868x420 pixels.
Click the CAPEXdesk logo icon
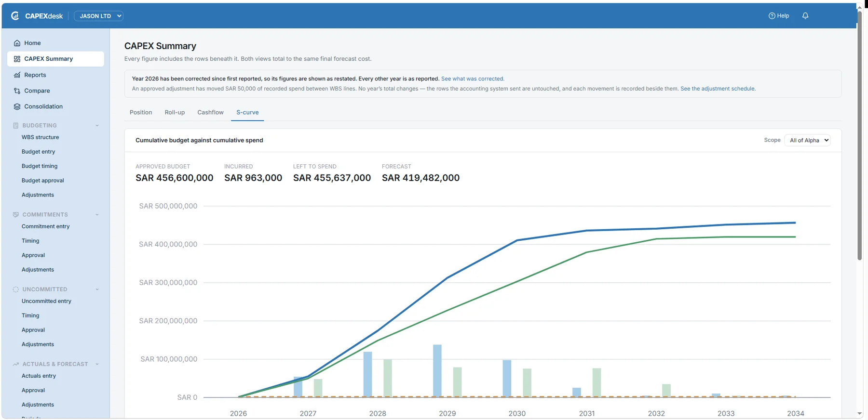click(x=15, y=16)
